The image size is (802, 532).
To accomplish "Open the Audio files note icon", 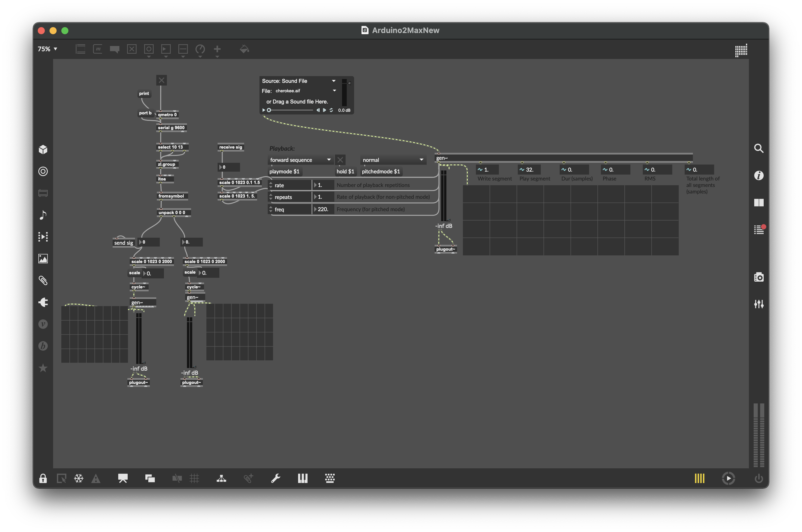I will (43, 215).
